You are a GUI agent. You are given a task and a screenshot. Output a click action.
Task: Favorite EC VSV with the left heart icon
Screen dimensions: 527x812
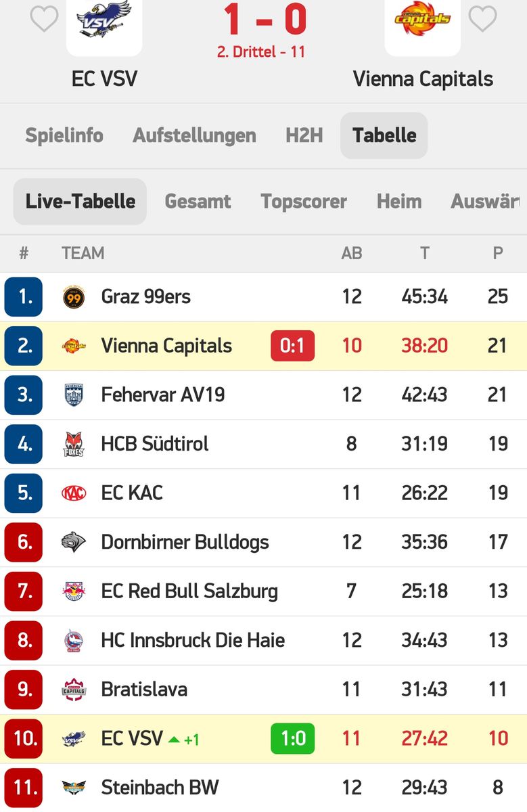44,19
